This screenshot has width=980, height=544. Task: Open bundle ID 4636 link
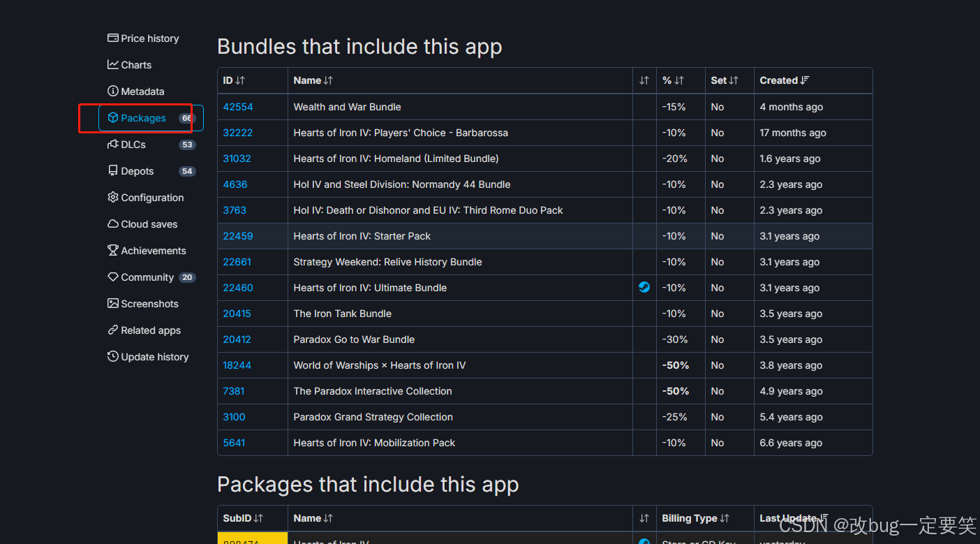235,184
